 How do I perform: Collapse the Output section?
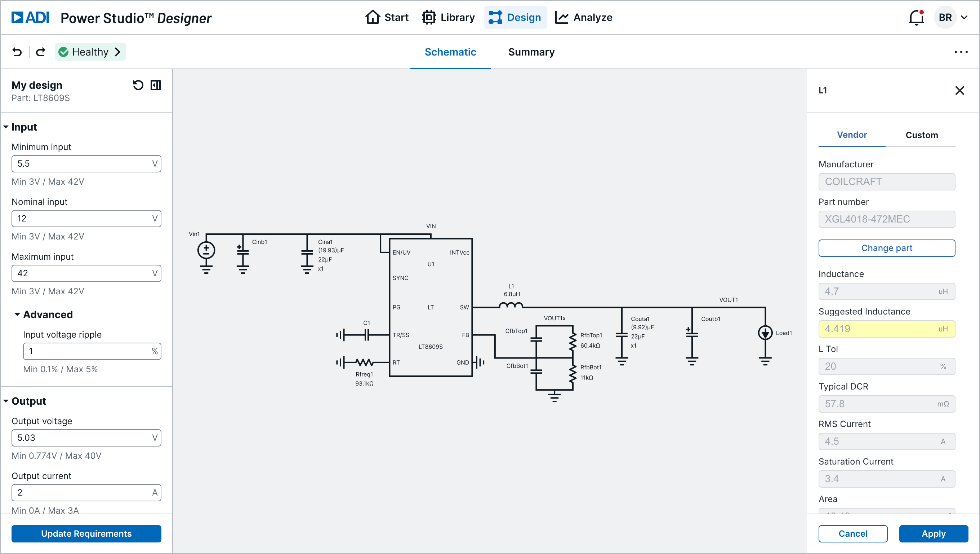[x=5, y=401]
